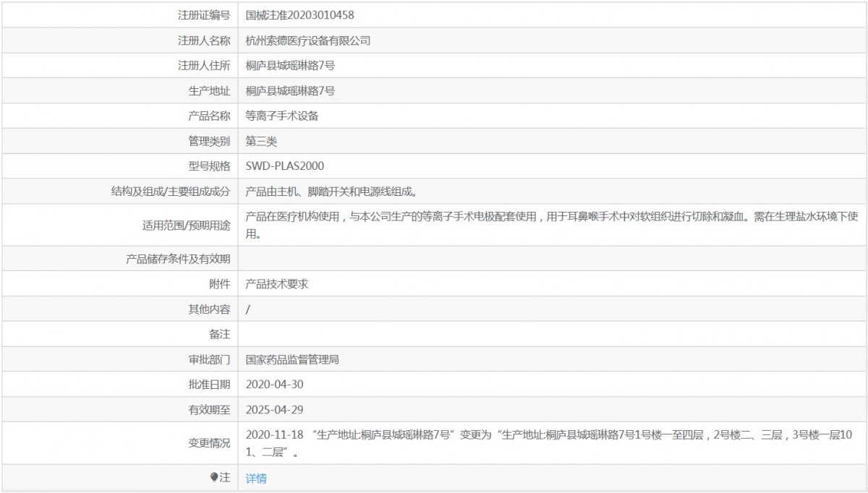868x493 pixels.
Task: Click the 生产地址 label
Action: (x=209, y=91)
